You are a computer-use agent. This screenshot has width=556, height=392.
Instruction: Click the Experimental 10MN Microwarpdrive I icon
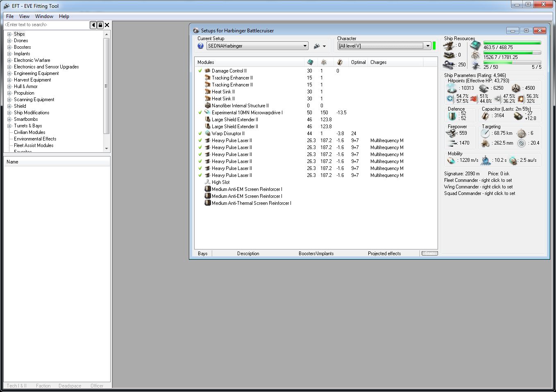(208, 113)
